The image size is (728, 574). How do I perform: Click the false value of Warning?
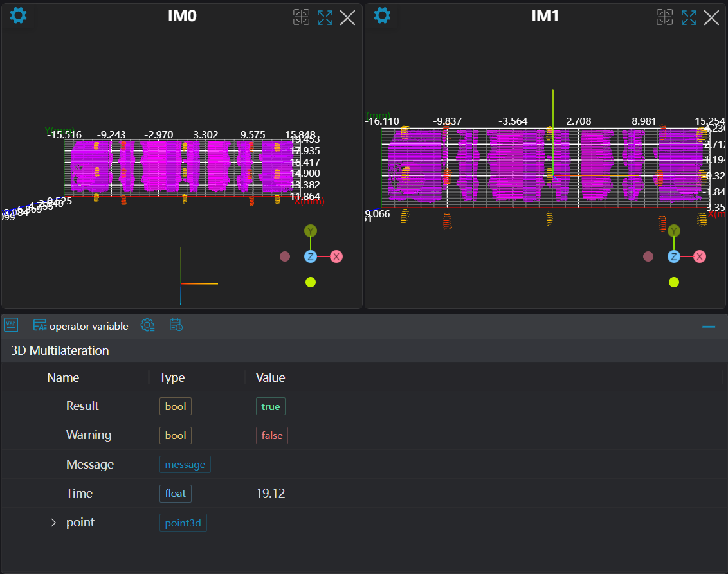pos(272,435)
